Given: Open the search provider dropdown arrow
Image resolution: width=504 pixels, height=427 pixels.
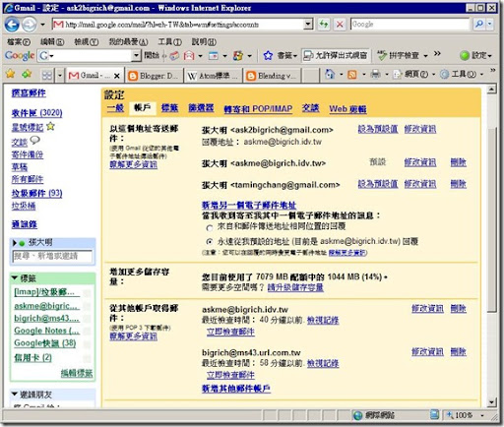Looking at the screenshot, I should 490,24.
